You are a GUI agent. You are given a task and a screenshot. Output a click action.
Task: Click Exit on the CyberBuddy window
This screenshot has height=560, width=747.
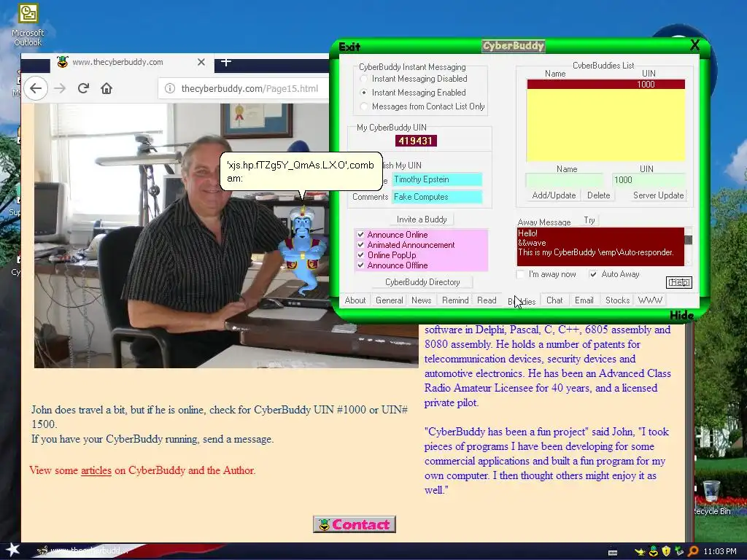[349, 47]
